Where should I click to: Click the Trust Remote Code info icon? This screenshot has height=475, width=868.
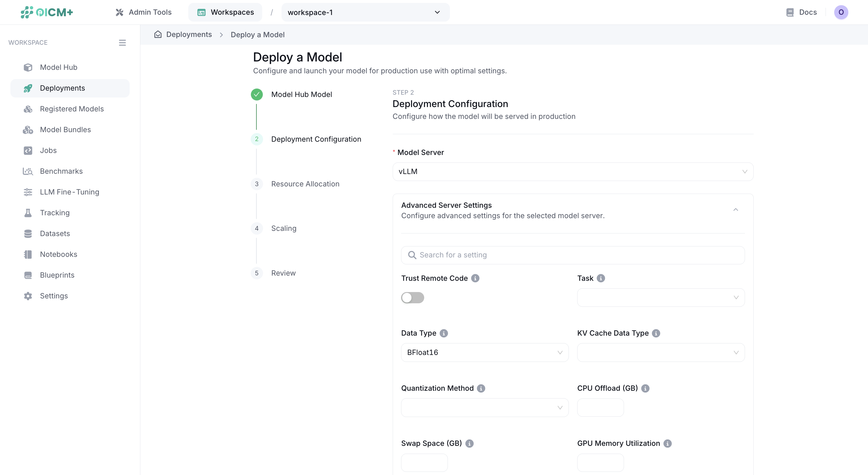475,278
